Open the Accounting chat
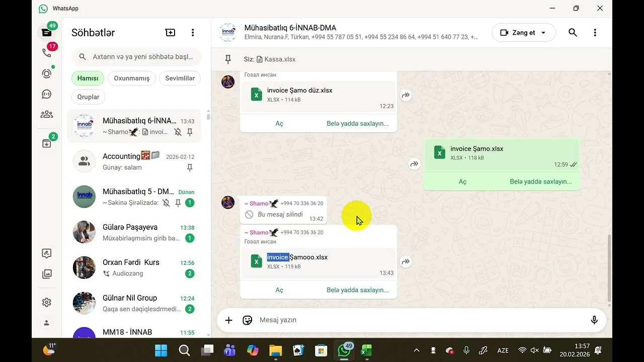Screen dimensions: 644x362 [x=134, y=161]
